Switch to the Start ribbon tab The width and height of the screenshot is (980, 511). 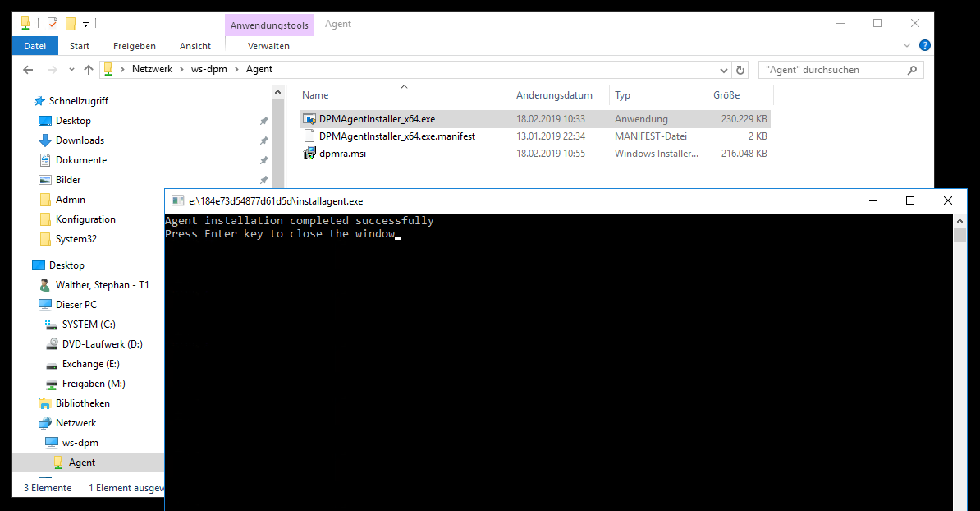(80, 46)
